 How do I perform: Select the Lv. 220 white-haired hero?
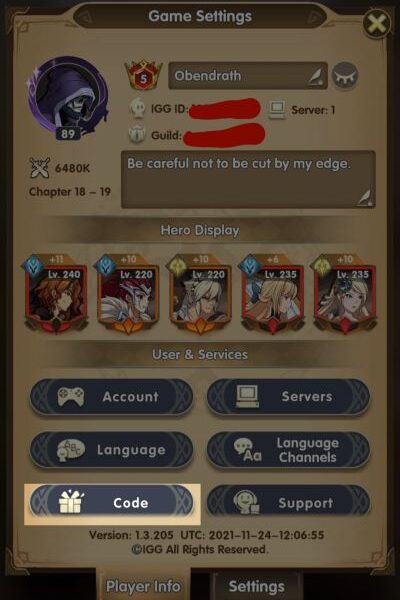[200, 293]
